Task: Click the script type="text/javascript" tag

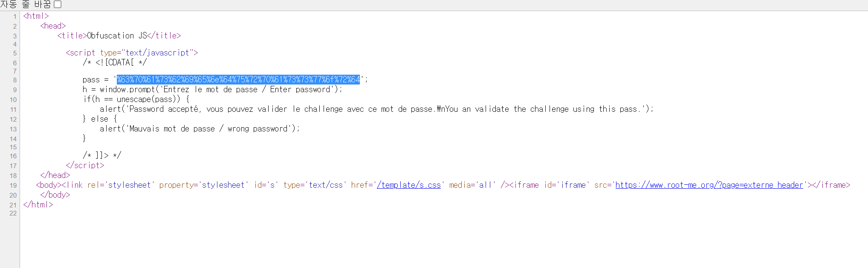Action: (x=132, y=52)
